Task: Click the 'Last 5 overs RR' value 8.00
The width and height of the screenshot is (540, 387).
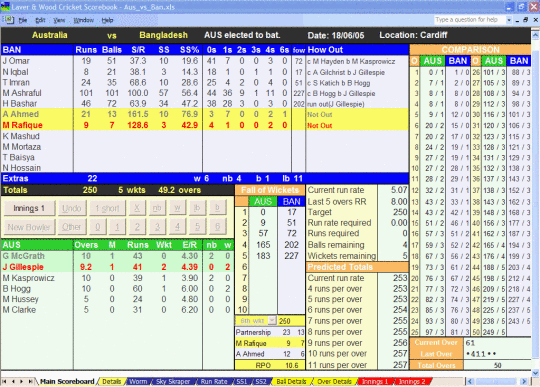Action: [x=399, y=201]
